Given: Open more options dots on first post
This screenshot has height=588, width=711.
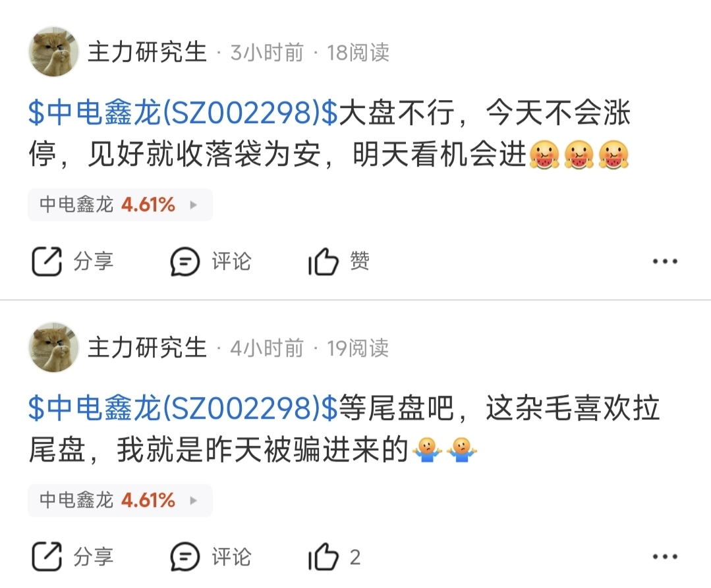Looking at the screenshot, I should tap(665, 261).
